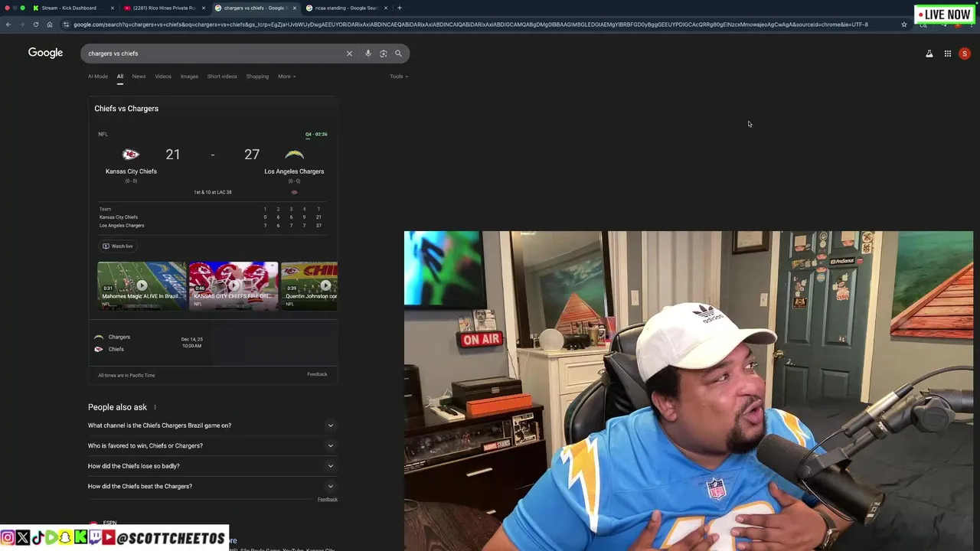Viewport: 980px width, 551px height.
Task: Select the Videos search filter
Action: tap(163, 77)
